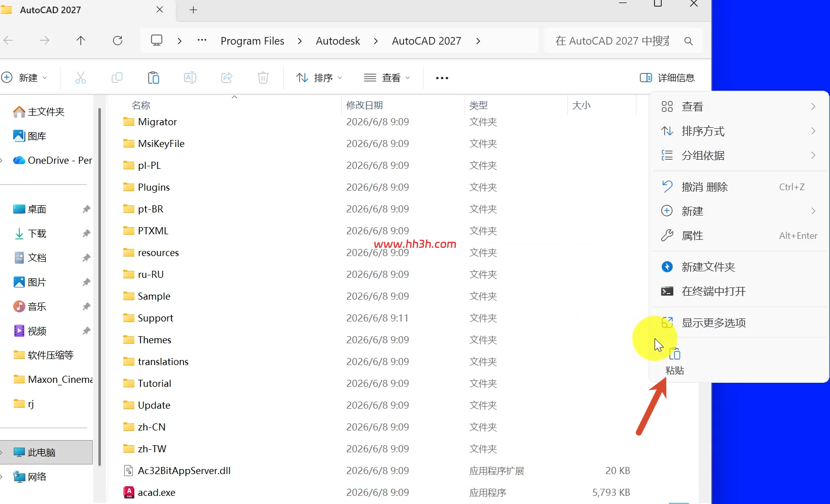This screenshot has height=504, width=830.
Task: Click the Autodesk breadcrumb
Action: [338, 41]
